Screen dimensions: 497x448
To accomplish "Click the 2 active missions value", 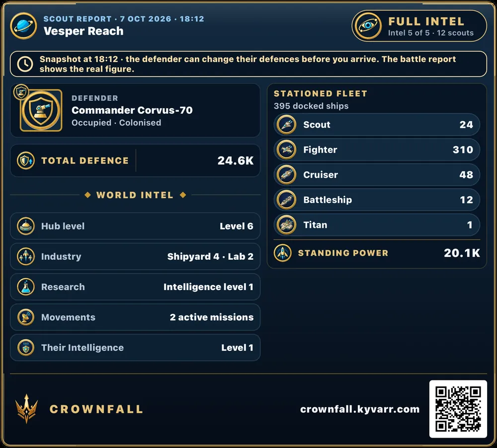I will point(212,317).
